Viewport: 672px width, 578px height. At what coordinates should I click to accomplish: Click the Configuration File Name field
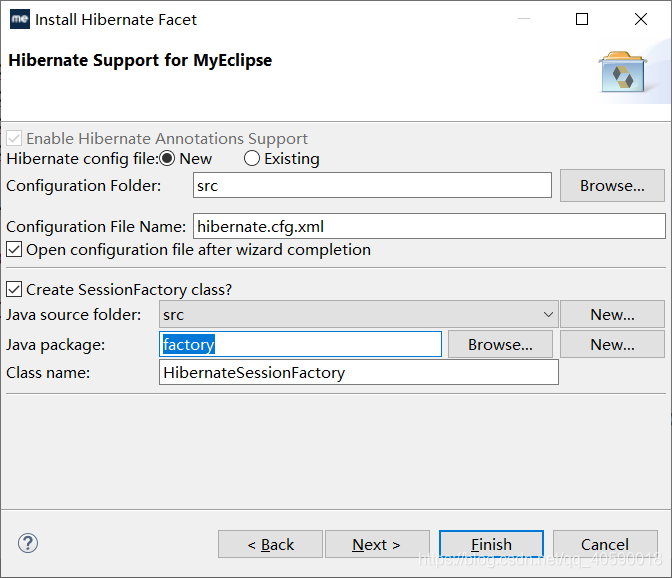(429, 226)
